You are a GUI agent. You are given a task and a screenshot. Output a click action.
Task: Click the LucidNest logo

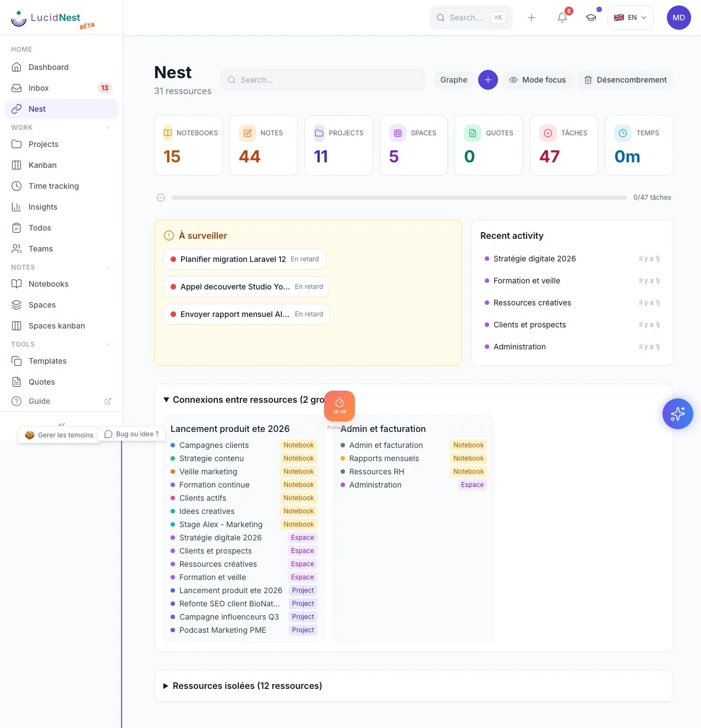pyautogui.click(x=53, y=19)
